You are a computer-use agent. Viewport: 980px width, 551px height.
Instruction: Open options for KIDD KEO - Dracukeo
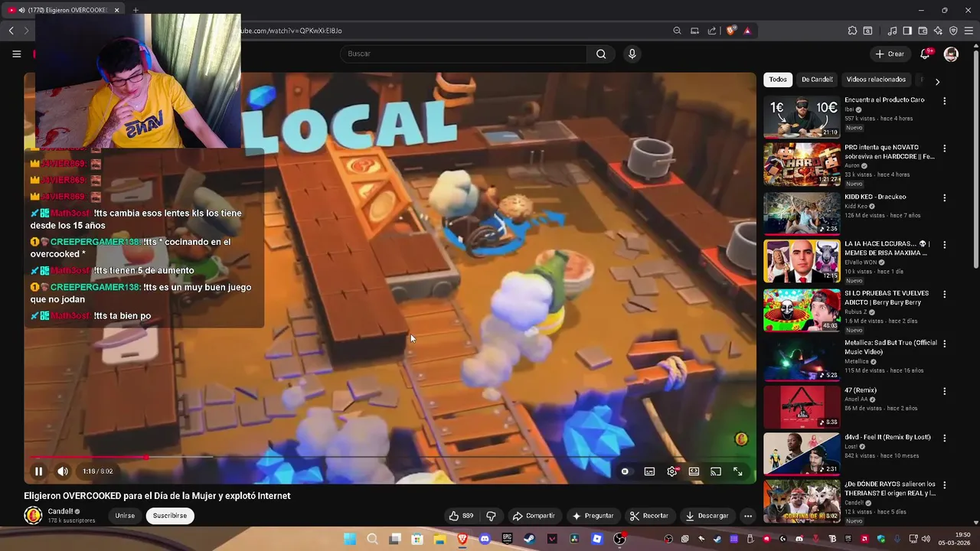[x=944, y=197]
